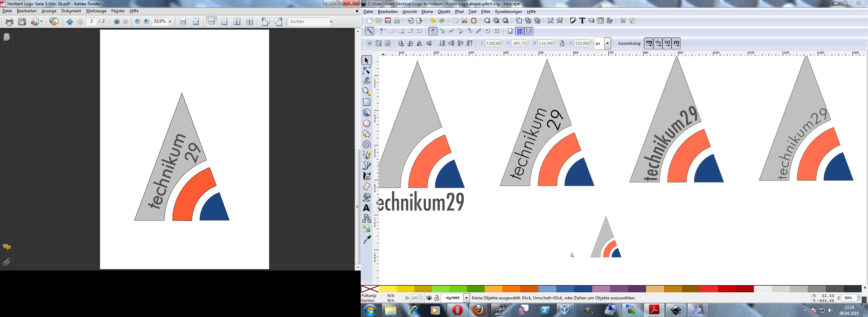
Task: Open Adobe Reader zoom percentage dropdown
Action: (170, 21)
